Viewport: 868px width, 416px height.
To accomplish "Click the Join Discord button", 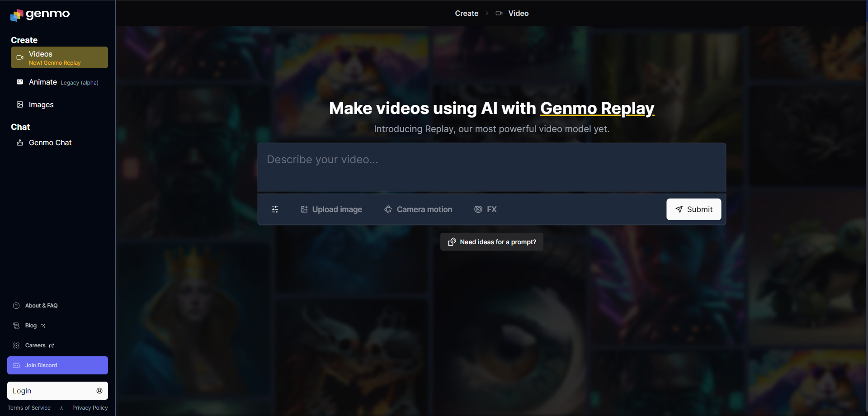I will [x=57, y=365].
